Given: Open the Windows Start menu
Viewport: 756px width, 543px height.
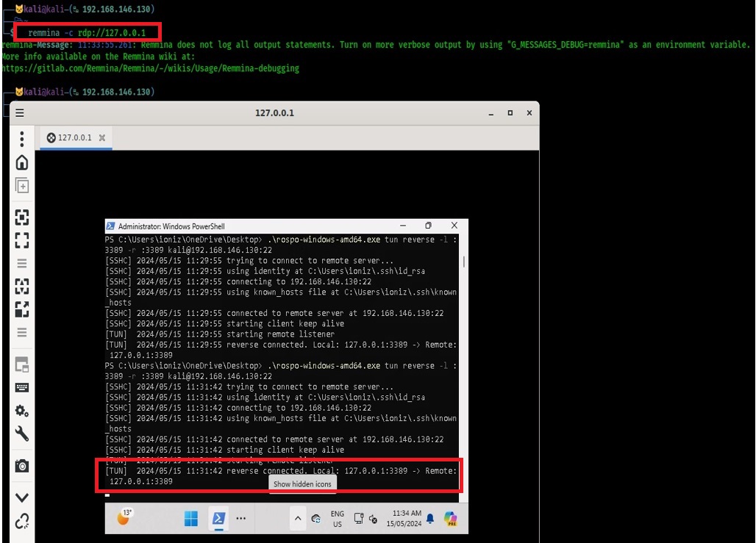Looking at the screenshot, I should pyautogui.click(x=191, y=519).
